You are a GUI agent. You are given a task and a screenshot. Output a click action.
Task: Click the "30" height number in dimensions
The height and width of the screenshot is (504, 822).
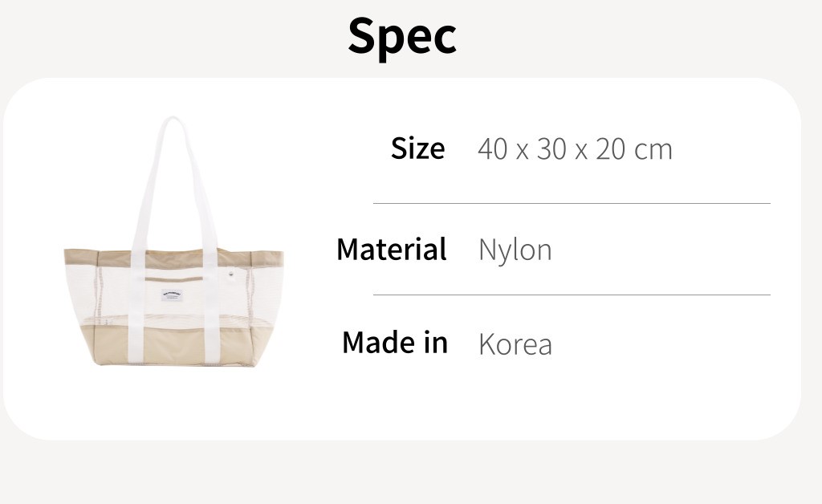coord(551,149)
